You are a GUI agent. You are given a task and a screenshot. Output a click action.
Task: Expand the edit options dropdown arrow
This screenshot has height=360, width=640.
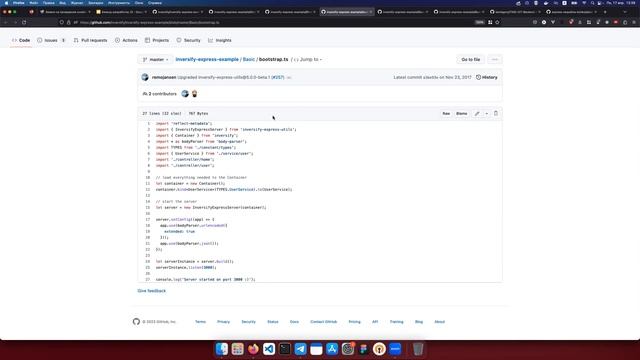(x=487, y=113)
